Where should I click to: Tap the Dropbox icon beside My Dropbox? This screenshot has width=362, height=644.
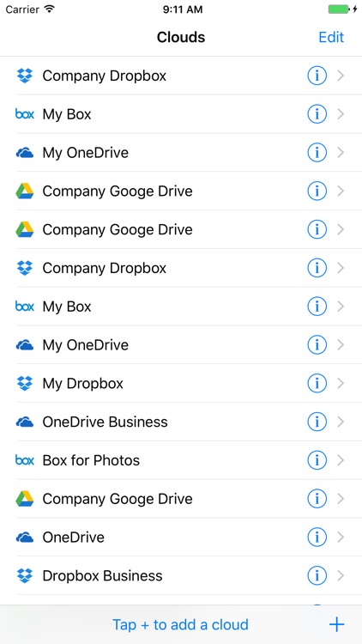25,384
